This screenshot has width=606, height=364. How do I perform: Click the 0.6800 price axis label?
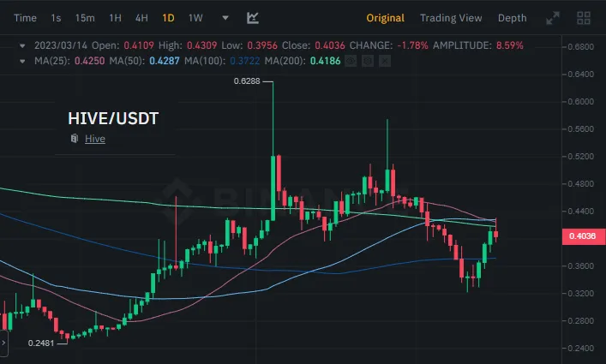581,47
